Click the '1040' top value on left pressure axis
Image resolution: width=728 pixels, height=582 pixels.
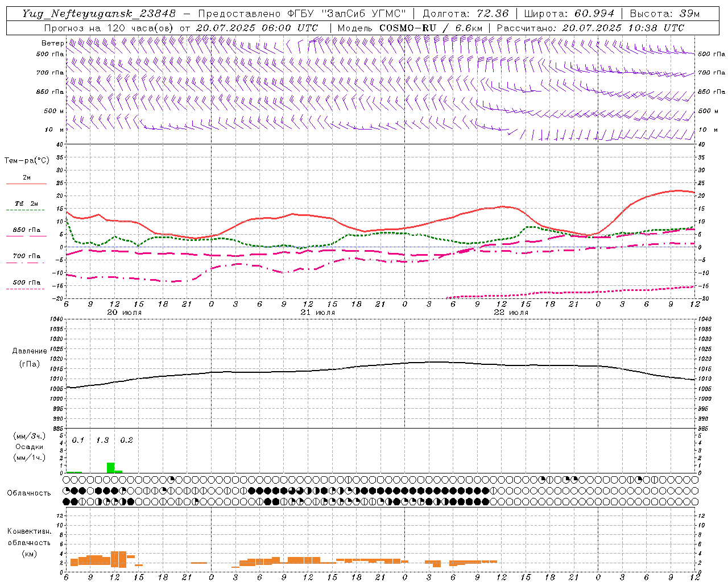pyautogui.click(x=57, y=319)
